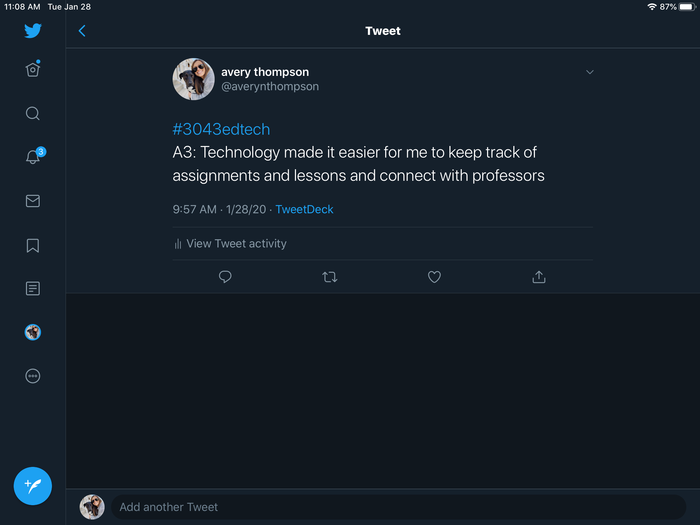
Task: Like the tweet with heart icon
Action: (434, 277)
